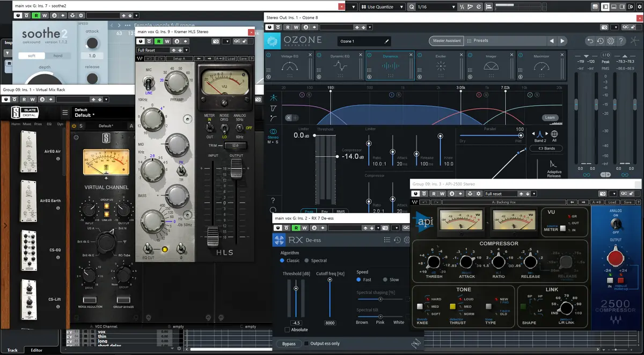Select the Spectral algorithm radio button

[x=306, y=261]
